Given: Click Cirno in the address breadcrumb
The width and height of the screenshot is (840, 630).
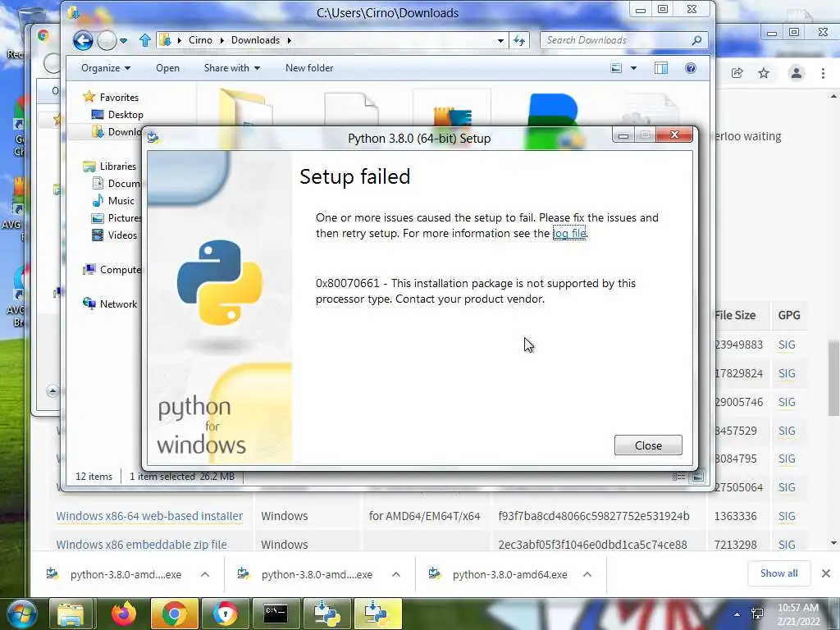Looking at the screenshot, I should pos(200,40).
